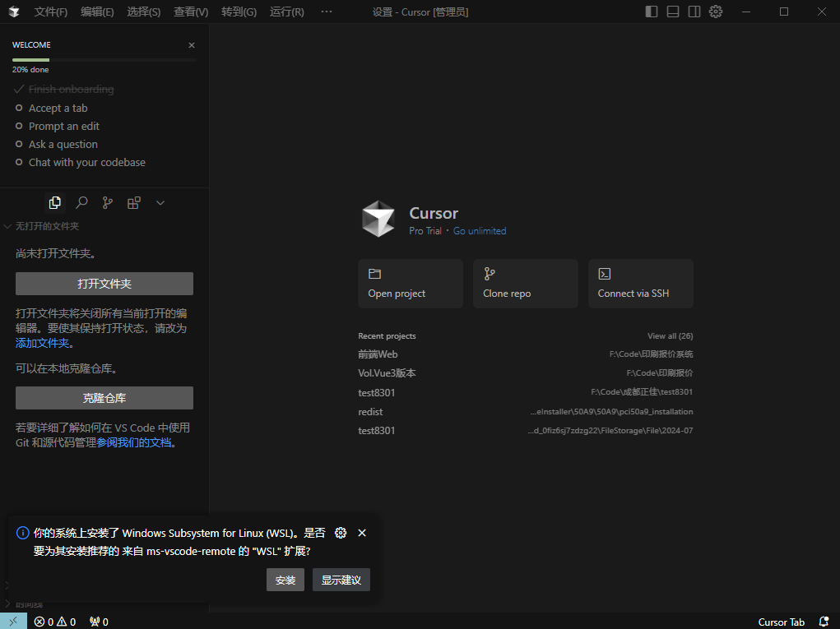Click the 添加文件夹 link
Image resolution: width=840 pixels, height=629 pixels.
coord(42,343)
